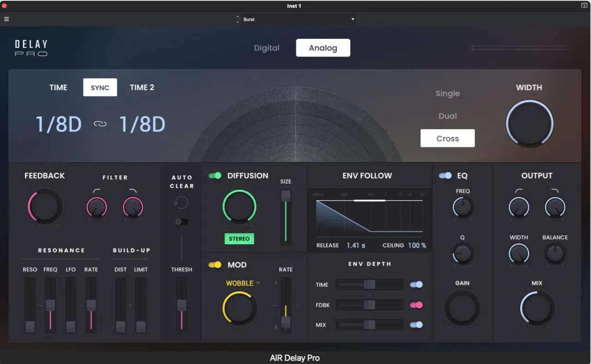
Task: Click the link icon between delay times
Action: pos(100,124)
